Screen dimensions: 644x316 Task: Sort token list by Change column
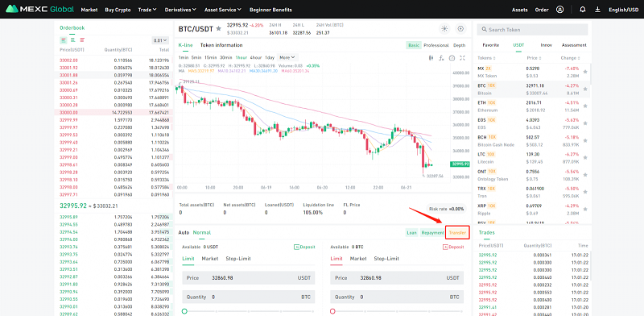click(571, 58)
